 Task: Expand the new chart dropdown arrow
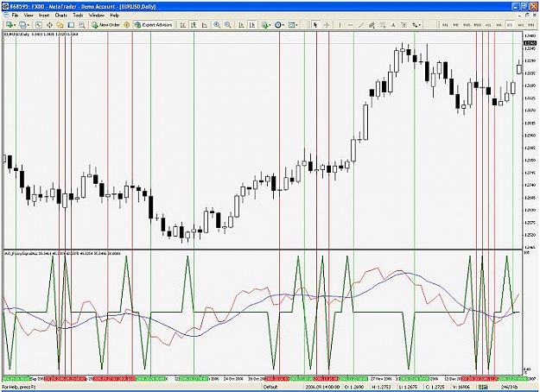coord(15,25)
